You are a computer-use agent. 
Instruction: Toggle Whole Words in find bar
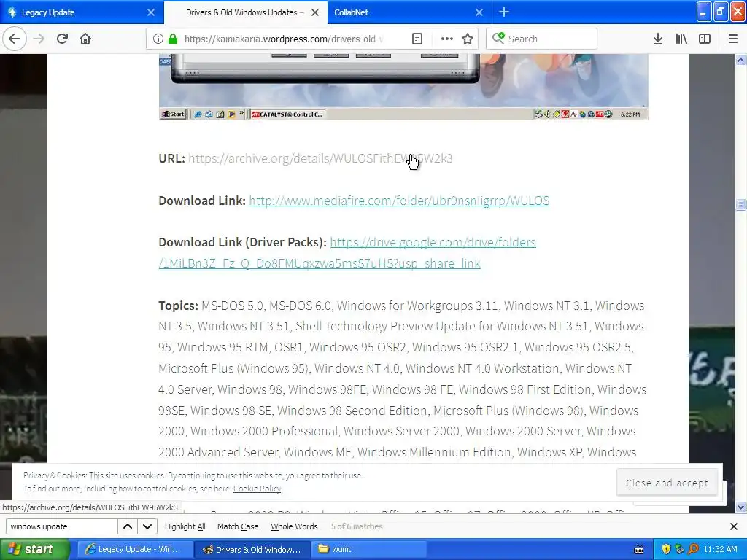294,526
